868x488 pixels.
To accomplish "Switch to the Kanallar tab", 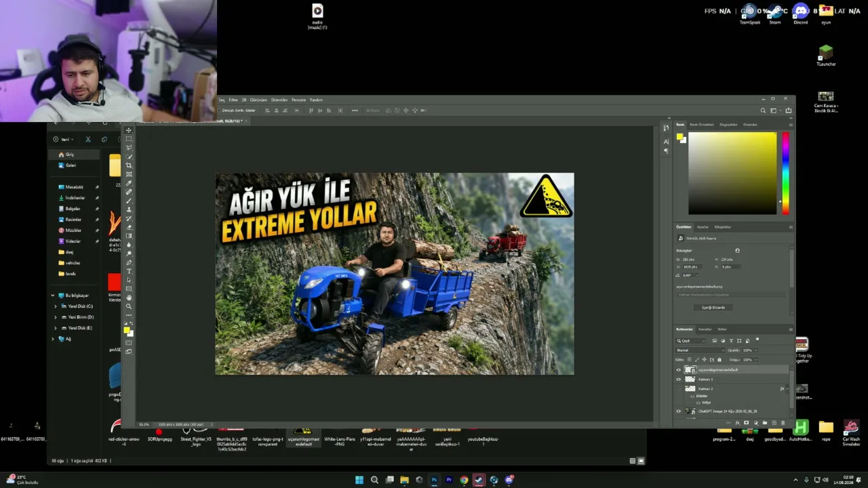I will click(x=705, y=329).
